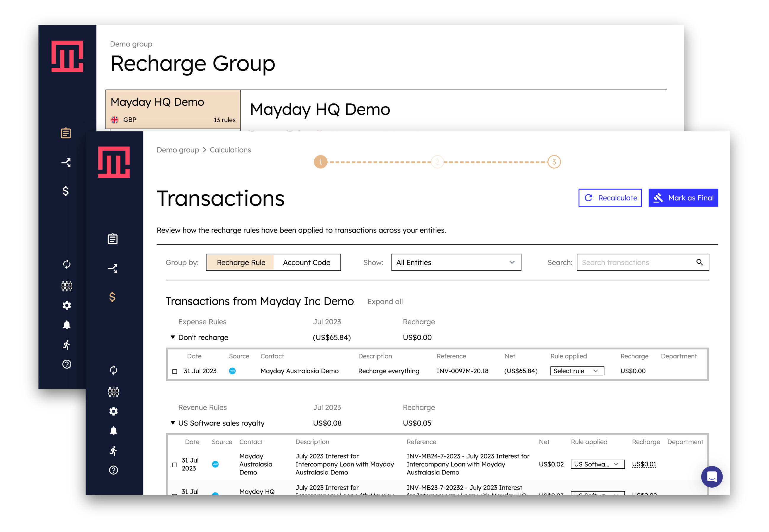The width and height of the screenshot is (769, 532).
Task: Check the INV-MB24-7-2023 transaction row
Action: tap(175, 465)
